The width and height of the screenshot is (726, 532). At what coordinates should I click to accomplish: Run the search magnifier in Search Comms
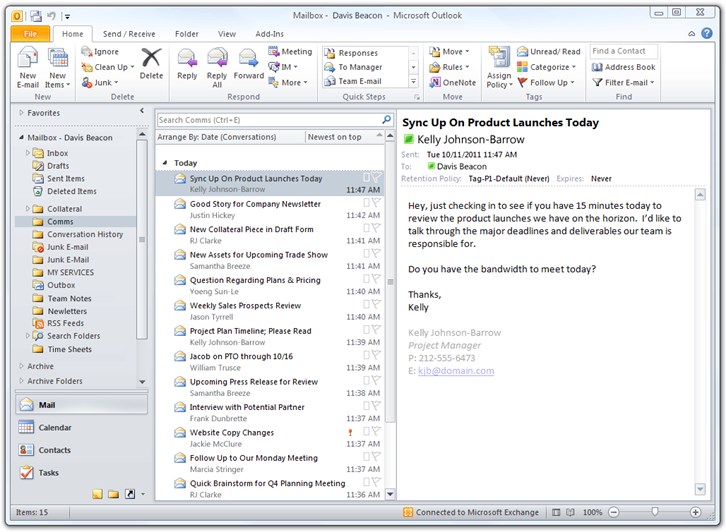tap(386, 119)
